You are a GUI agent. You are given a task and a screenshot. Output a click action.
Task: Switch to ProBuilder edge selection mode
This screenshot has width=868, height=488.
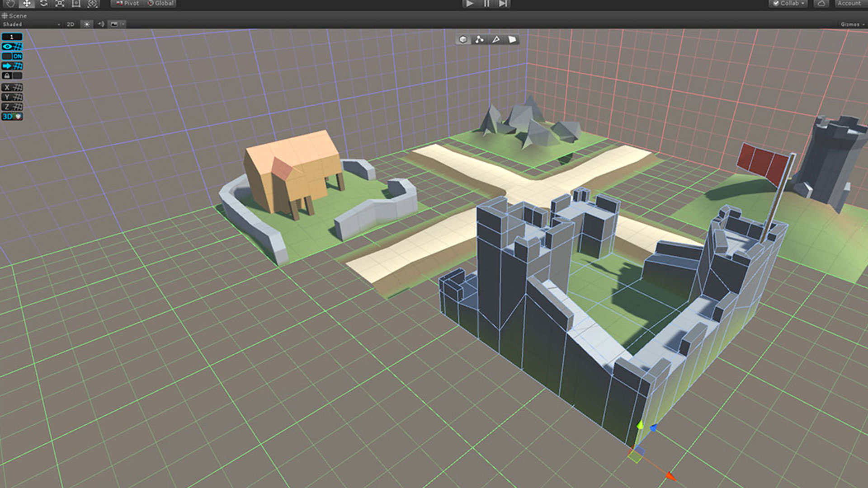click(x=496, y=40)
